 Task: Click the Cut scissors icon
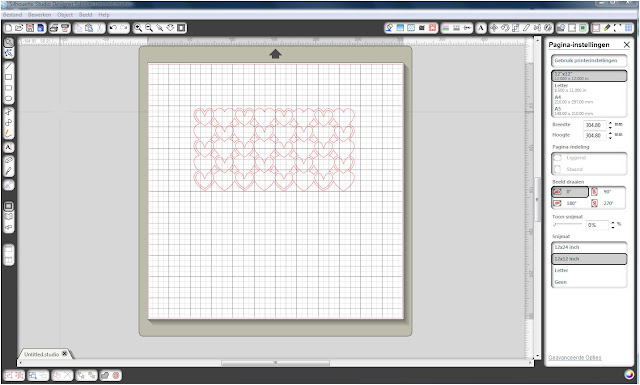click(x=100, y=28)
